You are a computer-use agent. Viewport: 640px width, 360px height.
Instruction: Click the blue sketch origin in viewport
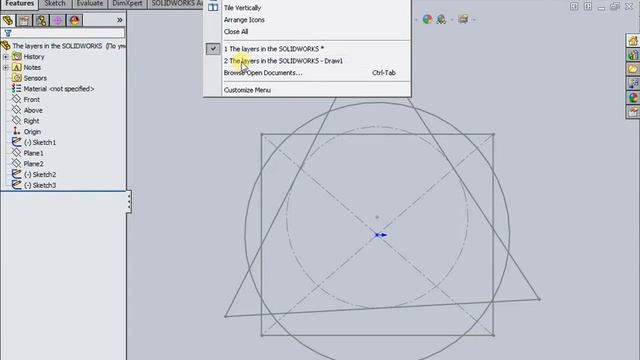point(380,235)
